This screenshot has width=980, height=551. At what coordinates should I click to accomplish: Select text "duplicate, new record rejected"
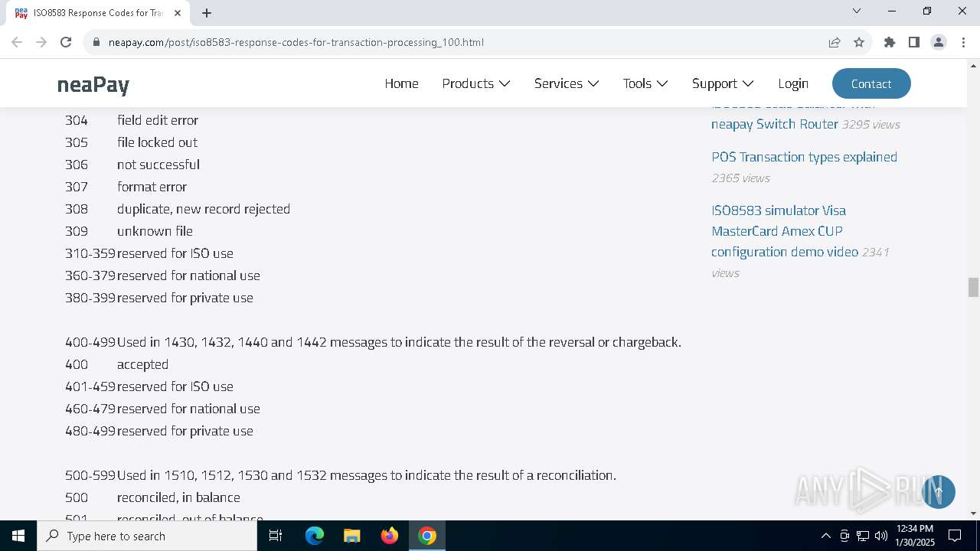point(204,209)
